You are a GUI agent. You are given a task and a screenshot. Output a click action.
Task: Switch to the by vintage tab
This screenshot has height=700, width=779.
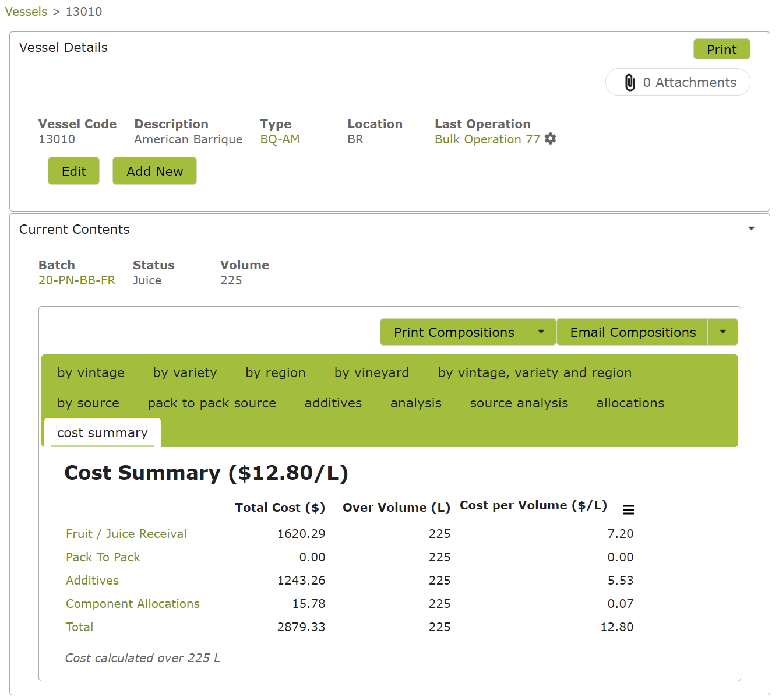point(91,372)
